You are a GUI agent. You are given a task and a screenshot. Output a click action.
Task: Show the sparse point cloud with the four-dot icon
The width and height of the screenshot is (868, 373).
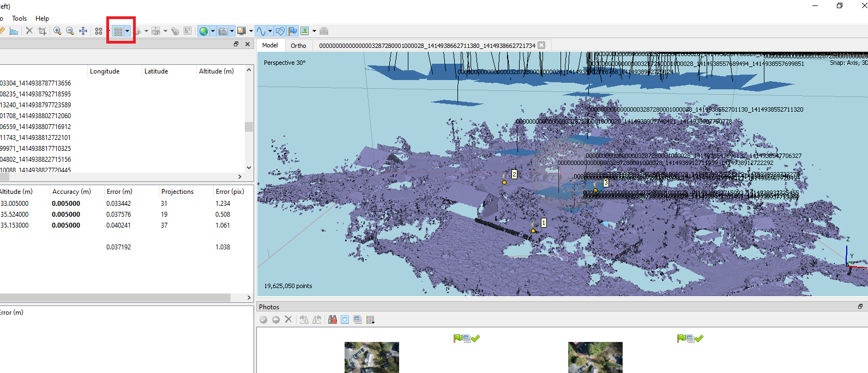pyautogui.click(x=99, y=31)
